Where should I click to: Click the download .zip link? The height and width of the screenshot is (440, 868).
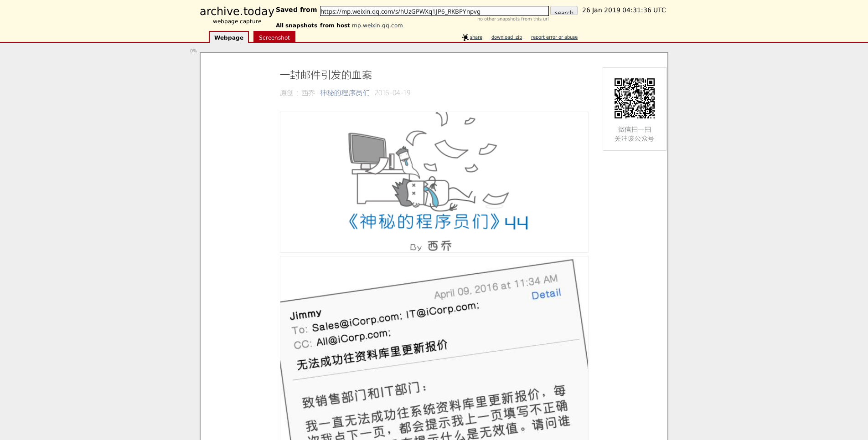tap(506, 37)
